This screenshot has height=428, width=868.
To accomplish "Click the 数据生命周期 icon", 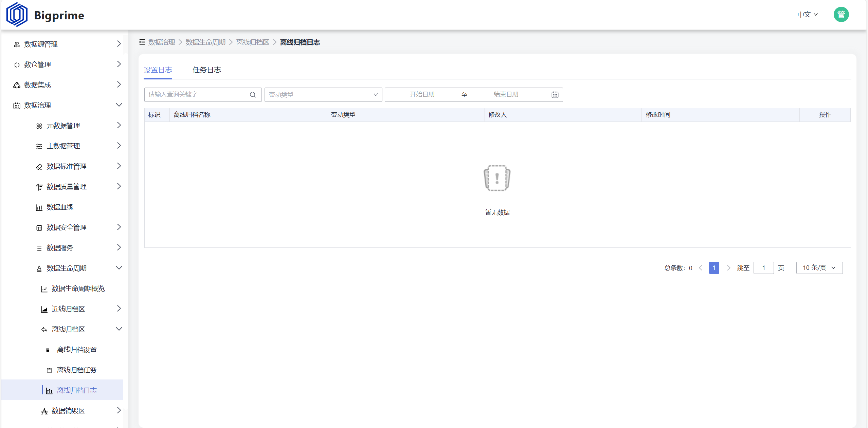I will tap(39, 268).
